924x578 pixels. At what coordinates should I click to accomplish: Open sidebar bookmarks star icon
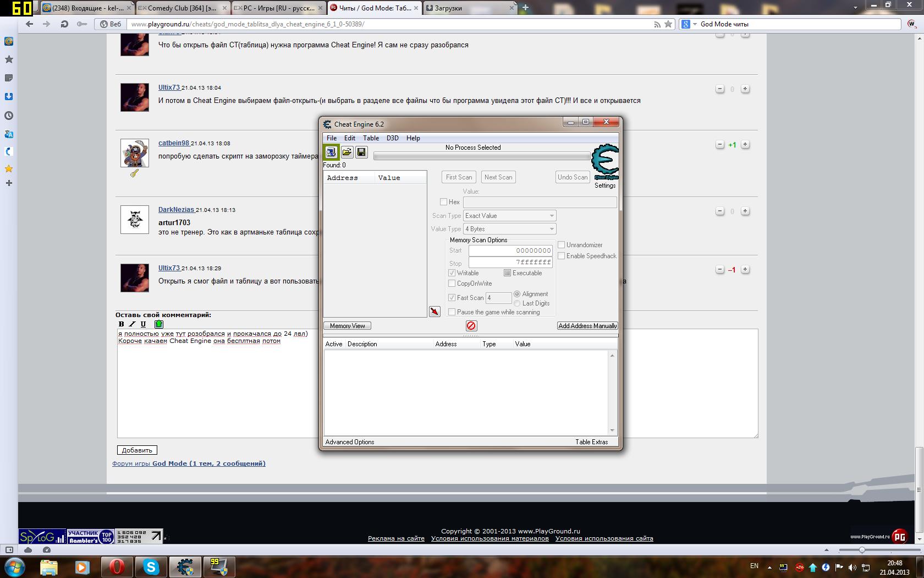click(x=9, y=59)
